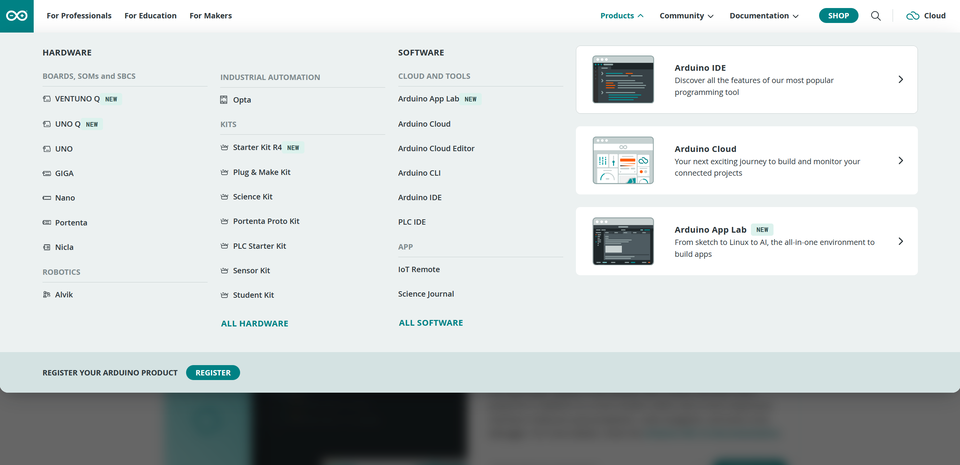The height and width of the screenshot is (465, 960).
Task: Click the Starter Kit R4 icon
Action: click(224, 147)
